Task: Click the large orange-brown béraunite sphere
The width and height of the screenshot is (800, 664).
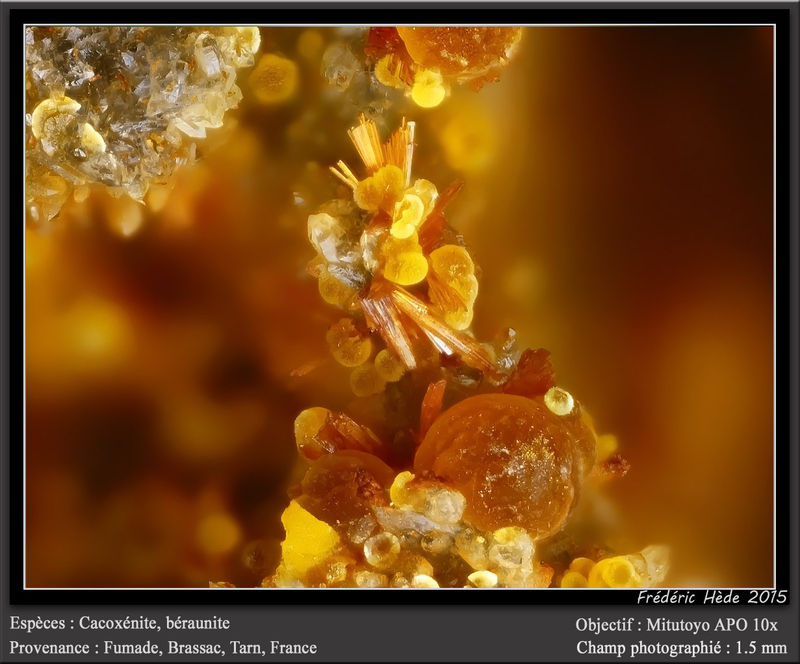Action: click(x=503, y=466)
